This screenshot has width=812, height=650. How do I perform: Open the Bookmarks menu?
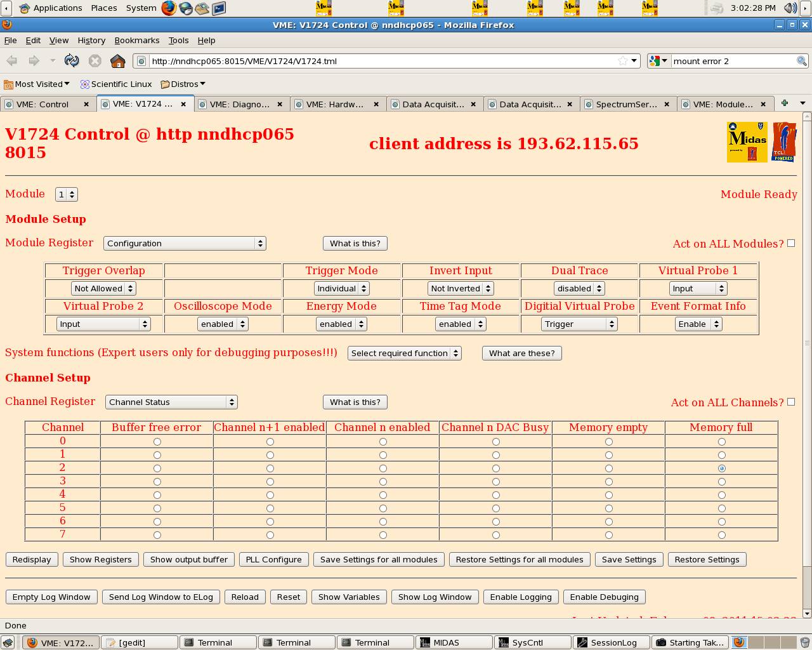click(137, 40)
